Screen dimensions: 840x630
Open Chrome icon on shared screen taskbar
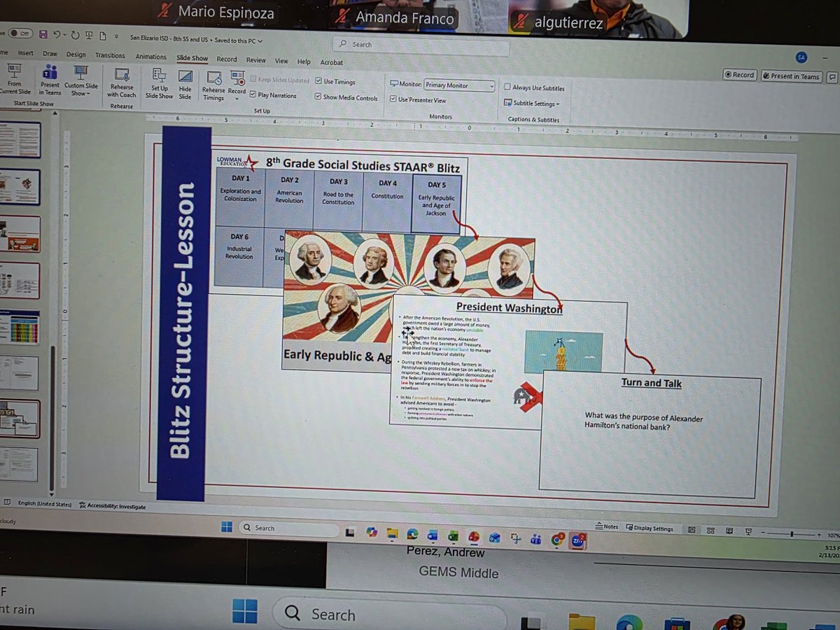557,540
